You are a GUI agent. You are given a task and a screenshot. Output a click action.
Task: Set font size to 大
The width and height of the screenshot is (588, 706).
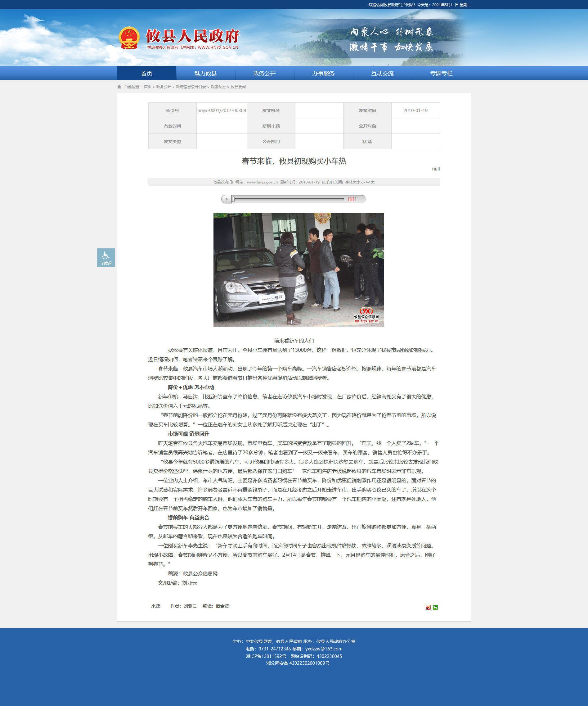(x=373, y=182)
